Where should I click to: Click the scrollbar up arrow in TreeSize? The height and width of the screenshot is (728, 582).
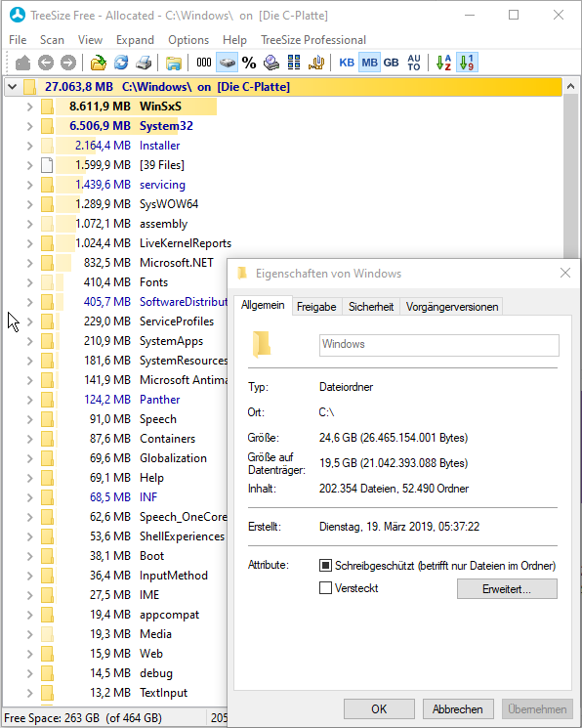tap(571, 87)
